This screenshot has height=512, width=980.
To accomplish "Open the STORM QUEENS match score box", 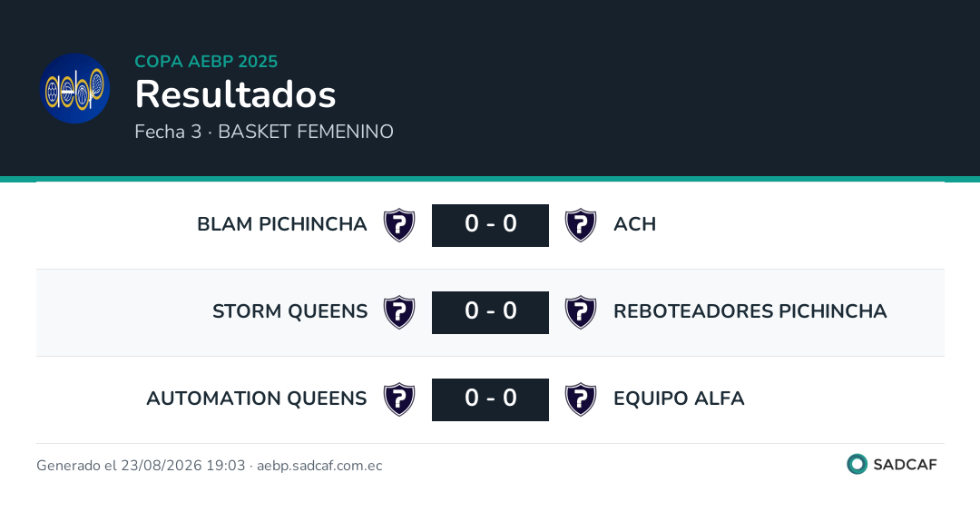I will (491, 312).
